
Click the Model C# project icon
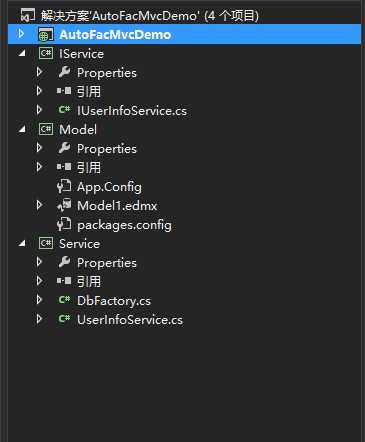(46, 129)
